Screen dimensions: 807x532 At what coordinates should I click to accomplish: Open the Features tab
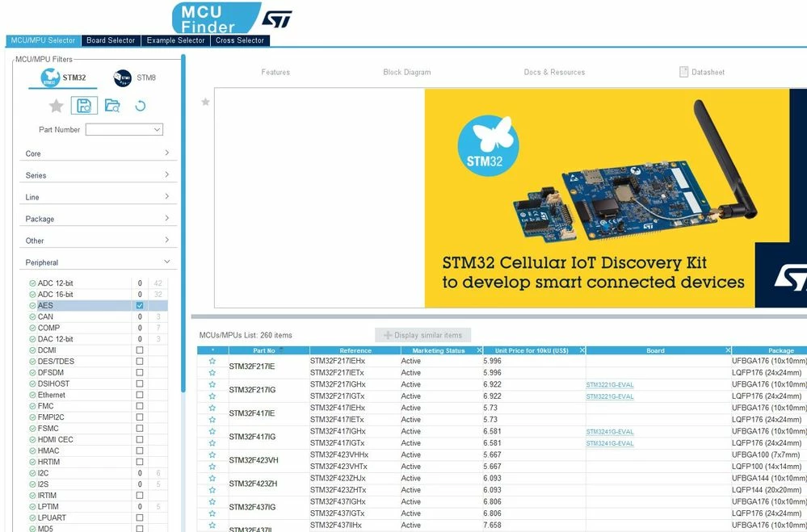[275, 72]
